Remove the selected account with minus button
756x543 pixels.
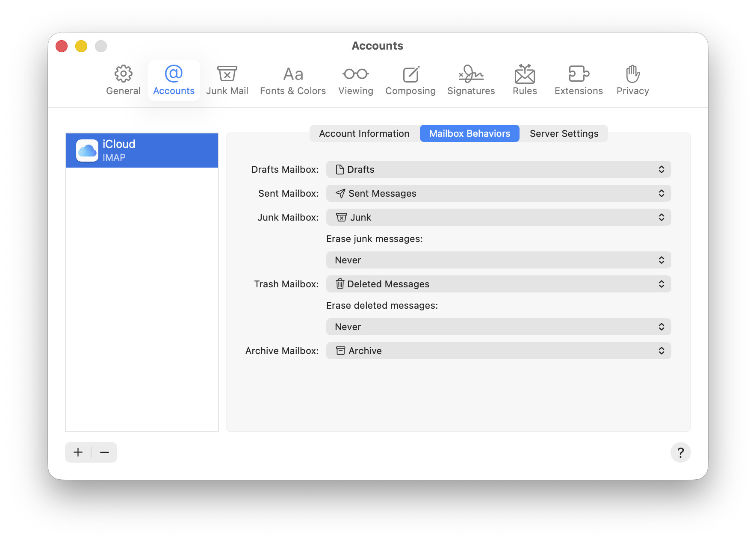104,452
